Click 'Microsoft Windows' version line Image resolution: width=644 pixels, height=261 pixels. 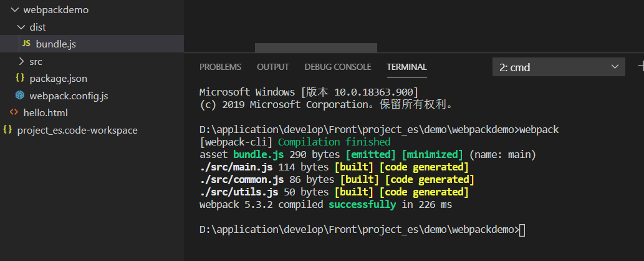pyautogui.click(x=309, y=91)
